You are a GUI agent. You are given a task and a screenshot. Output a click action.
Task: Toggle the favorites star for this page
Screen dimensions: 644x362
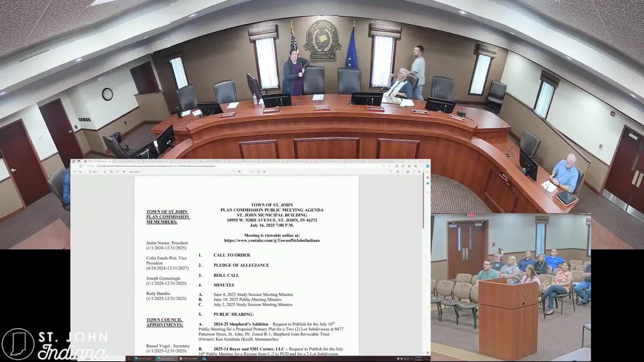(383, 166)
